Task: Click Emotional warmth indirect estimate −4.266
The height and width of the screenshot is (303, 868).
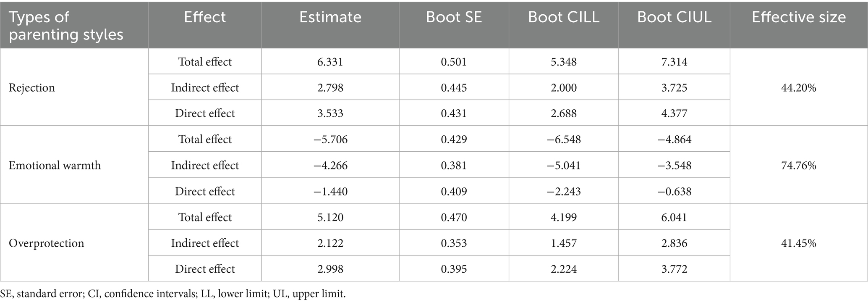Action: pyautogui.click(x=330, y=166)
